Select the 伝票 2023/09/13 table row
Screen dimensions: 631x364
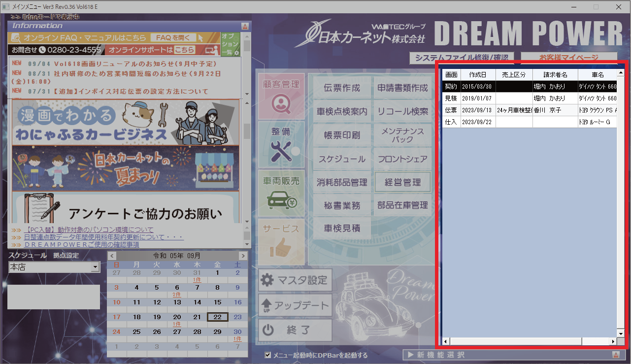coord(530,110)
